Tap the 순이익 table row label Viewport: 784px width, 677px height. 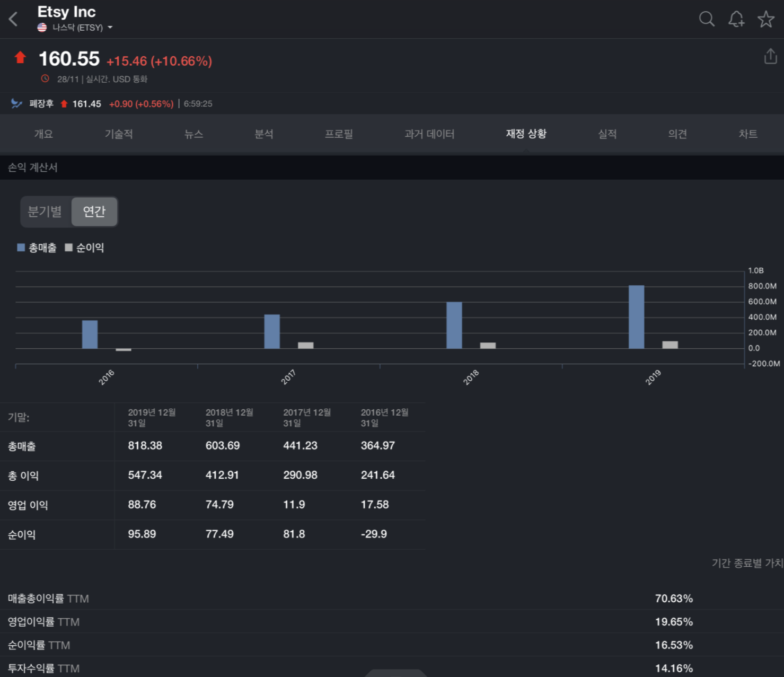(22, 535)
